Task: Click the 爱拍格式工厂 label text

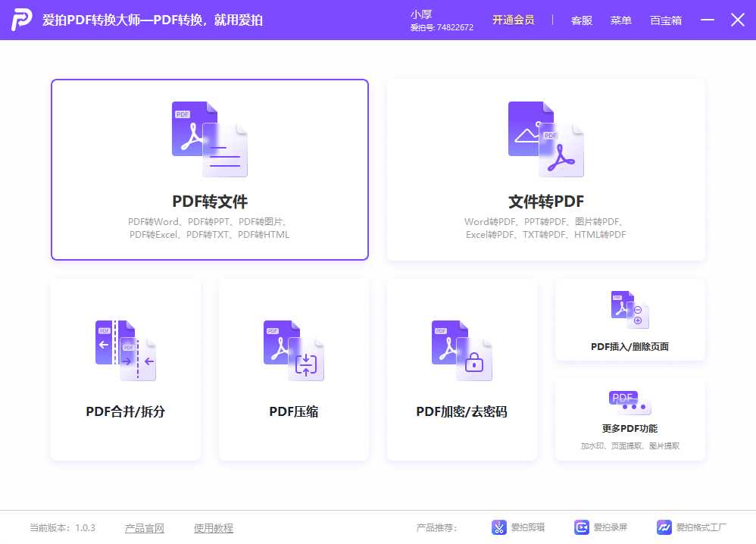Action: tap(701, 527)
